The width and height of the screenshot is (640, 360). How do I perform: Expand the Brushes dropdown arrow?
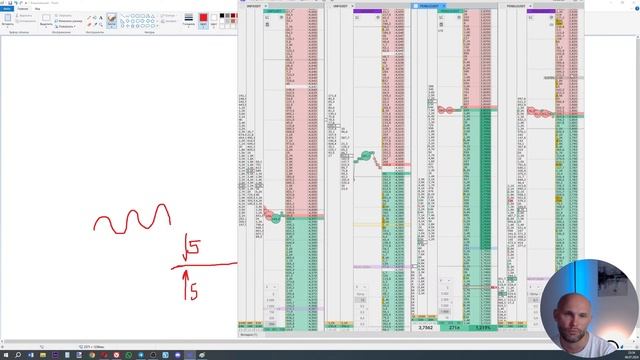111,27
